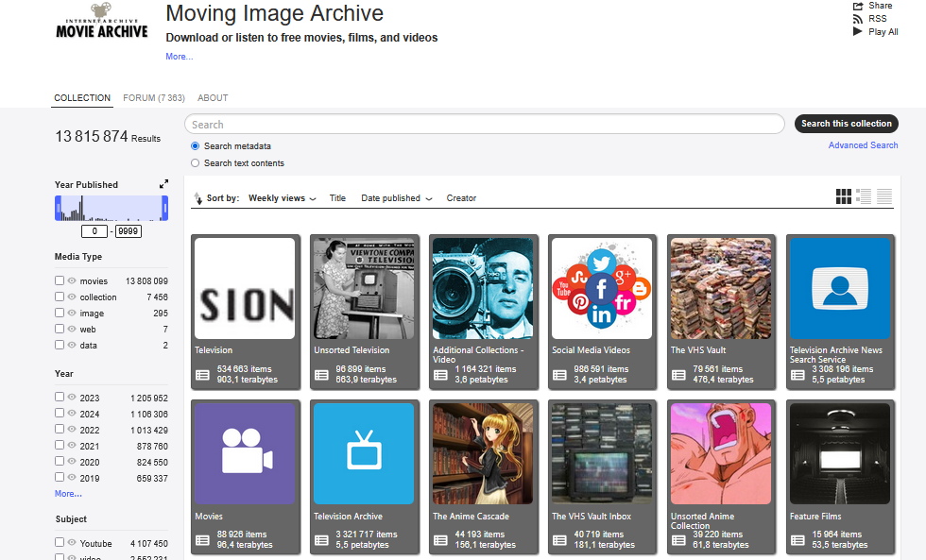Image resolution: width=926 pixels, height=560 pixels.
Task: Switch to the FORUM tab
Action: tap(153, 98)
